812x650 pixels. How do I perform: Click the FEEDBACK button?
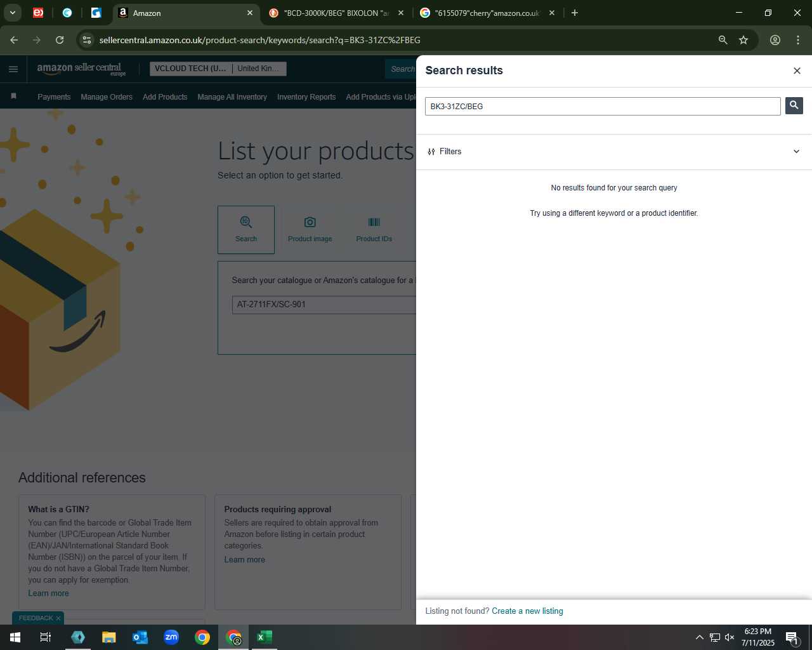click(x=36, y=618)
